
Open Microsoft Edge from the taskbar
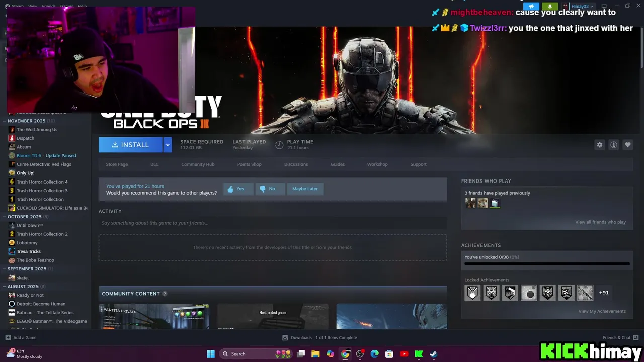(x=374, y=354)
